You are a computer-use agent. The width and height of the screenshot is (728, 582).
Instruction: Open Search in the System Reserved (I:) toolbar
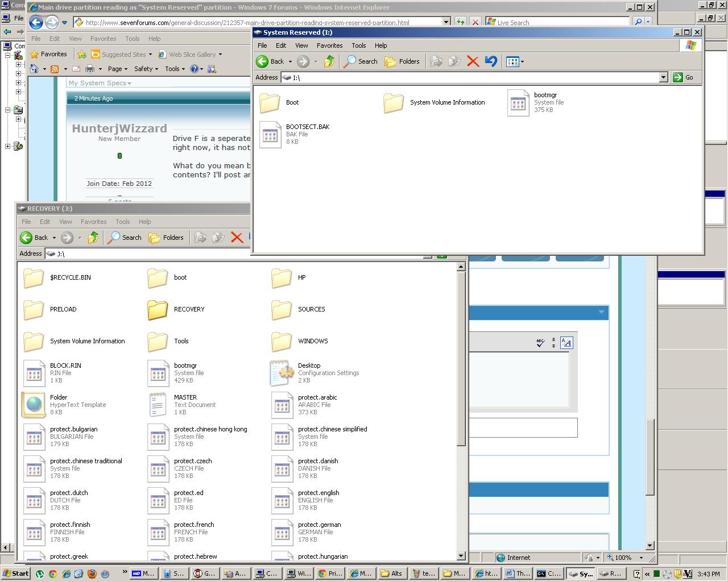[361, 61]
